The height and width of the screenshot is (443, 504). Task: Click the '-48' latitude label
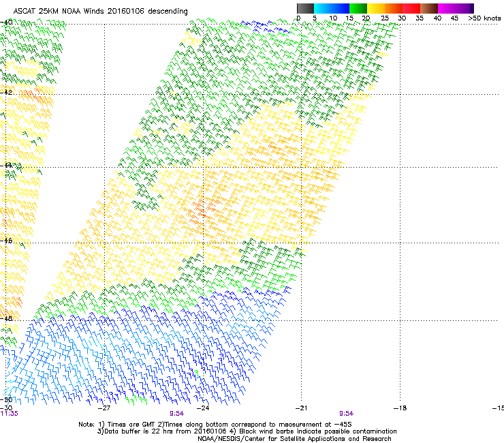(6, 318)
